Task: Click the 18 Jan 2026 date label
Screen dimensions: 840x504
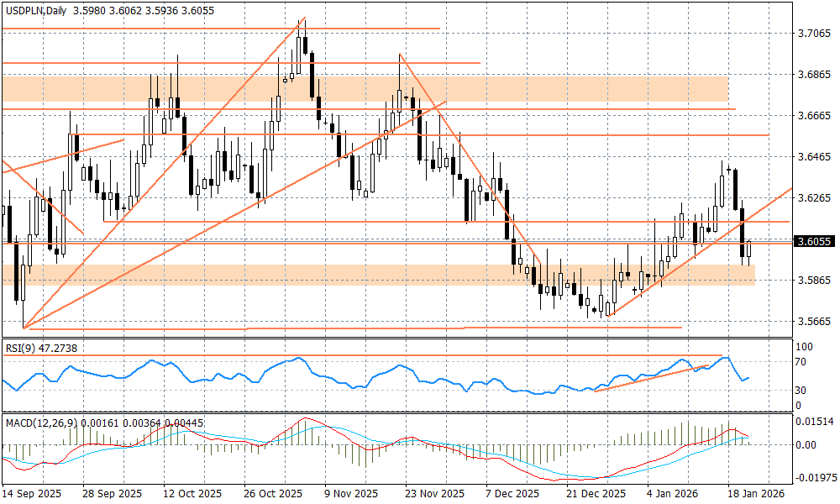Action: point(755,495)
